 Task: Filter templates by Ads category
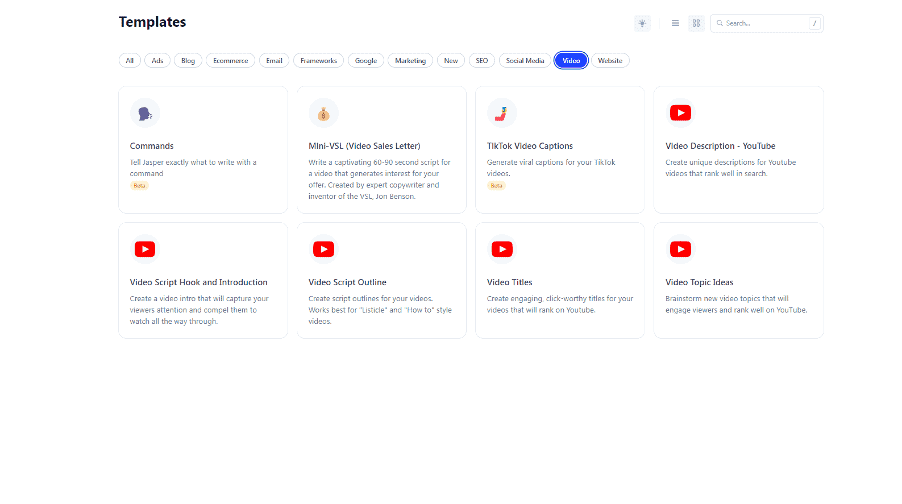click(157, 61)
